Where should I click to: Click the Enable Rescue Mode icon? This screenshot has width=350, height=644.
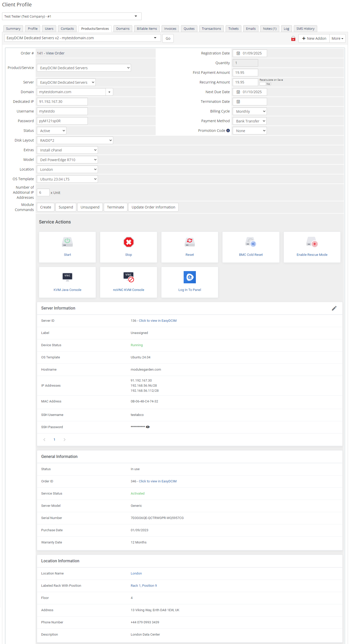tap(312, 242)
